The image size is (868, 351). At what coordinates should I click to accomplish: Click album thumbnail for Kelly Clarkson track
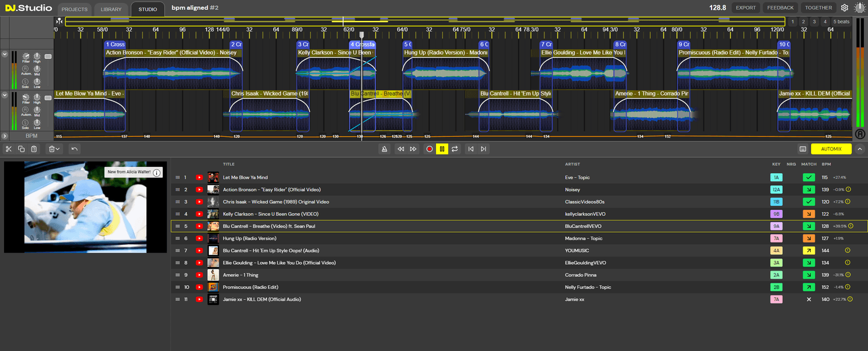click(x=213, y=214)
